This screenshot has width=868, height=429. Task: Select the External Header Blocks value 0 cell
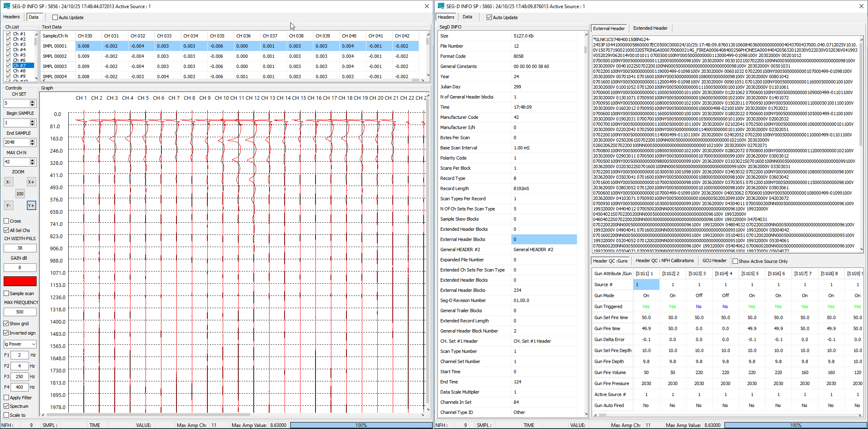544,239
